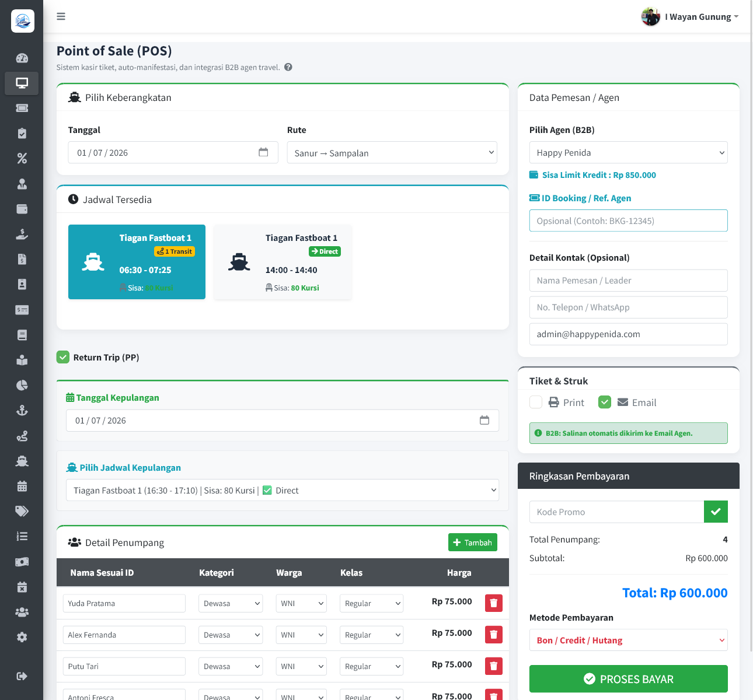Image resolution: width=753 pixels, height=700 pixels.
Task: Open the book ledger icon in sidebar
Action: point(22,335)
